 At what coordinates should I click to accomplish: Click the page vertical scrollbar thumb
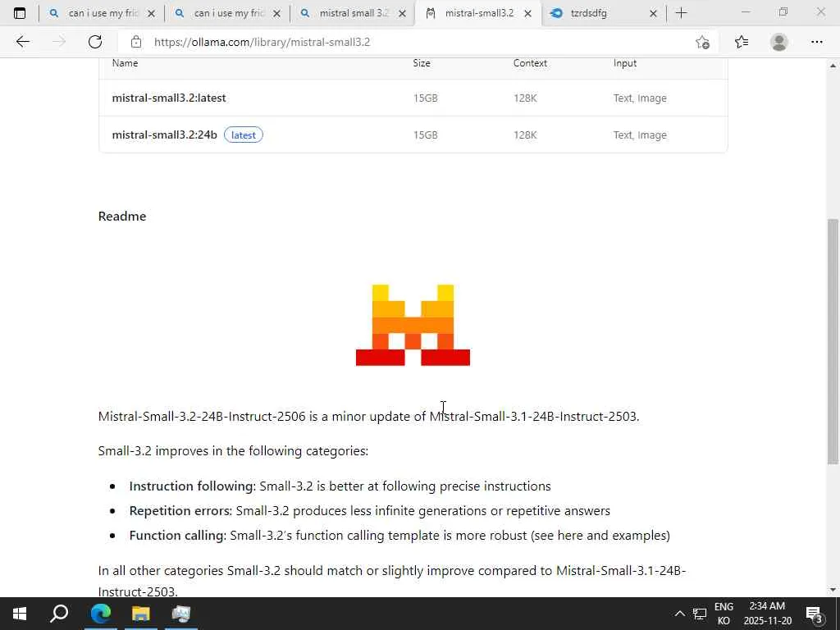click(x=833, y=340)
